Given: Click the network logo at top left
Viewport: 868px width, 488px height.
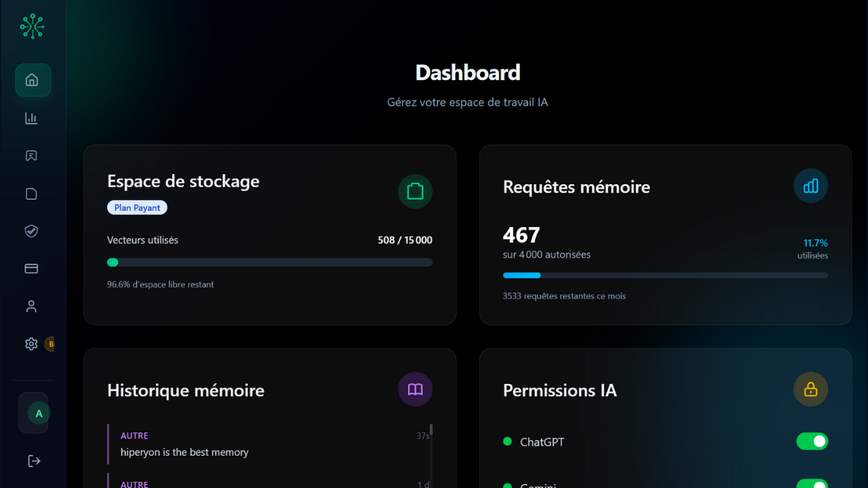Looking at the screenshot, I should pyautogui.click(x=32, y=27).
